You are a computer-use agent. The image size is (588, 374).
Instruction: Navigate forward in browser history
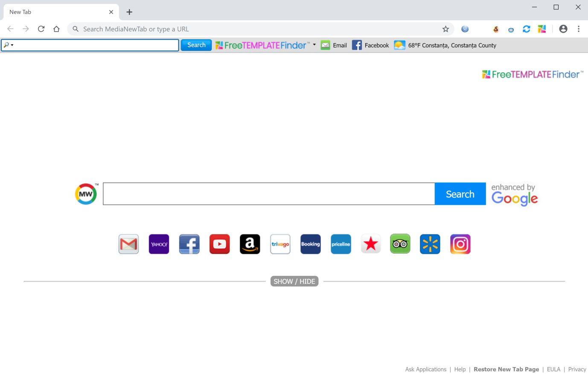[26, 29]
